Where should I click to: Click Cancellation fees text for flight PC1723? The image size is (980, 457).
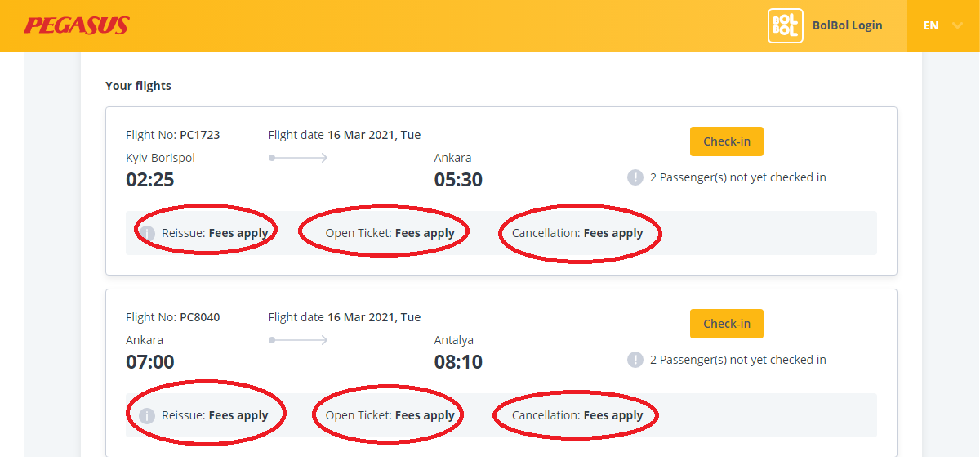[577, 233]
